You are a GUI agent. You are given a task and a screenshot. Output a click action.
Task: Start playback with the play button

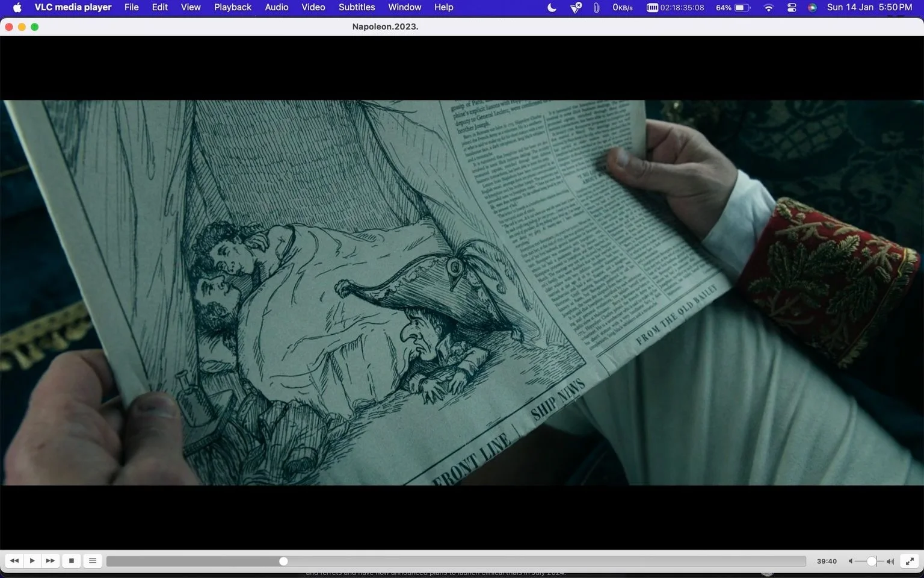pos(32,561)
